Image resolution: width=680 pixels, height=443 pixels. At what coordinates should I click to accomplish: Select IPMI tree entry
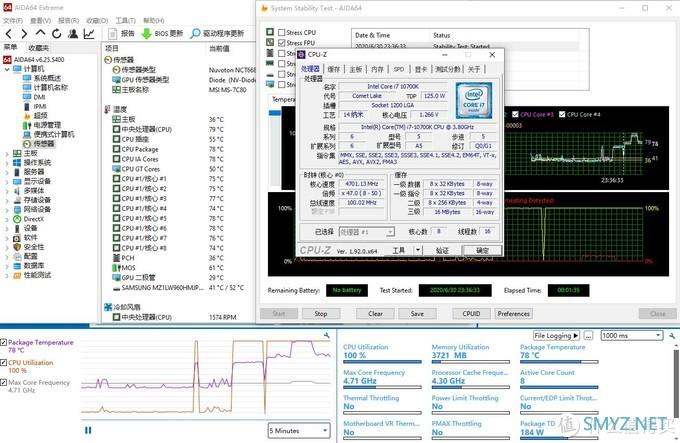tap(35, 106)
